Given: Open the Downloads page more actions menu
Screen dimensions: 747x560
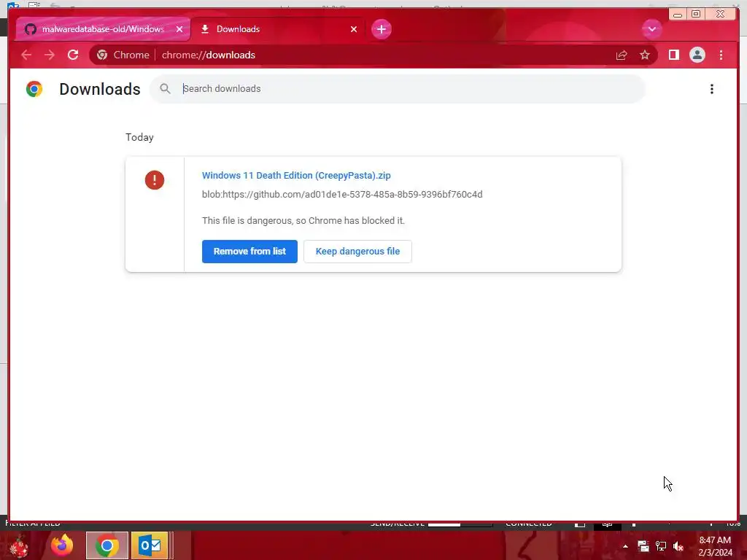Looking at the screenshot, I should tap(712, 89).
